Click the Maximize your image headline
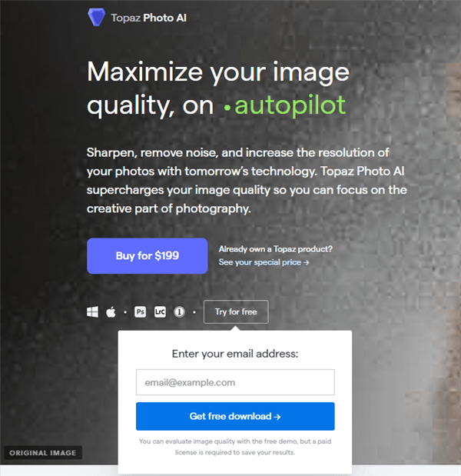 point(218,72)
